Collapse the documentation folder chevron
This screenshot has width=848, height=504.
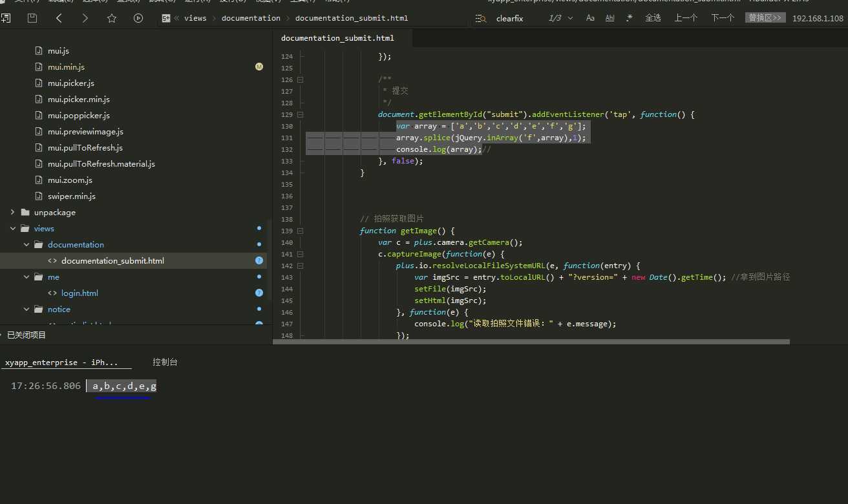click(26, 244)
